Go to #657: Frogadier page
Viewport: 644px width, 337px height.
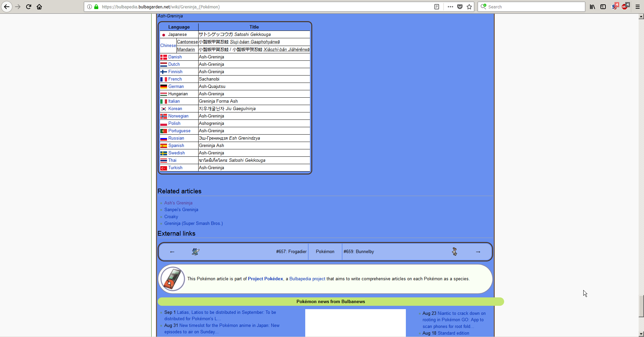[x=291, y=252]
